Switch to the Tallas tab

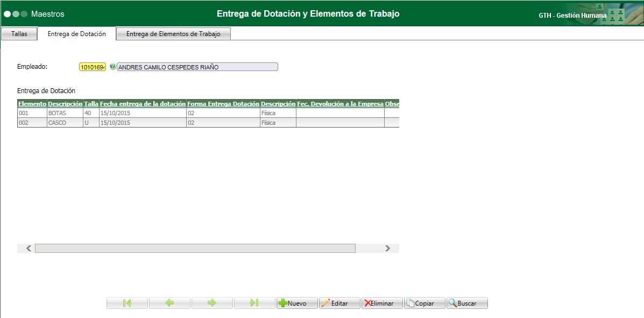[19, 34]
